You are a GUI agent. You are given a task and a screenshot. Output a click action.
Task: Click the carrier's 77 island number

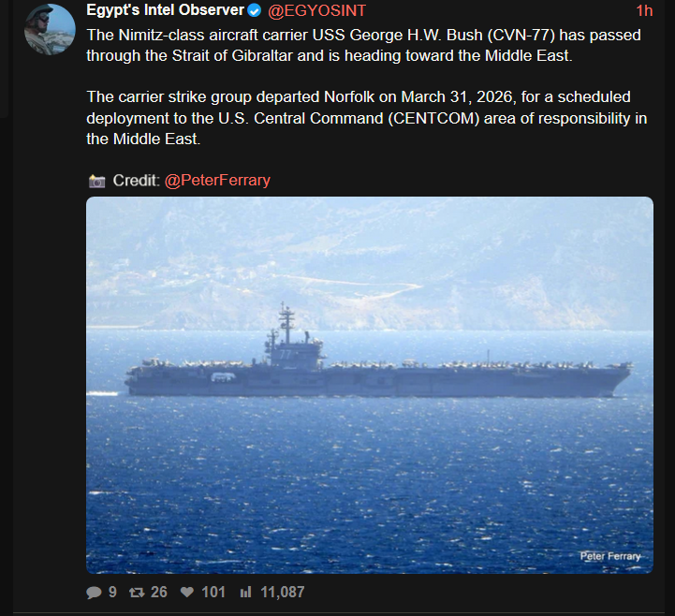(286, 355)
